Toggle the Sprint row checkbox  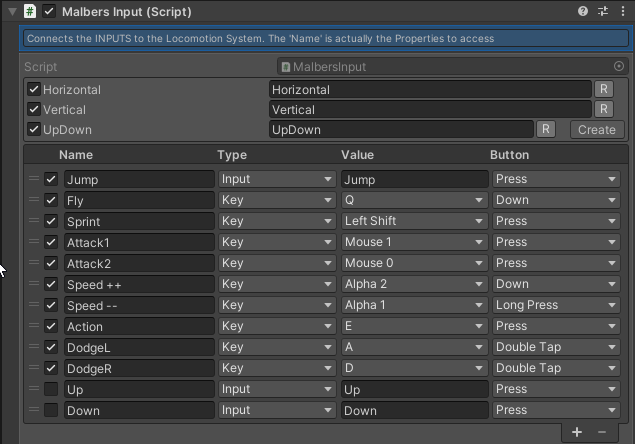51,221
